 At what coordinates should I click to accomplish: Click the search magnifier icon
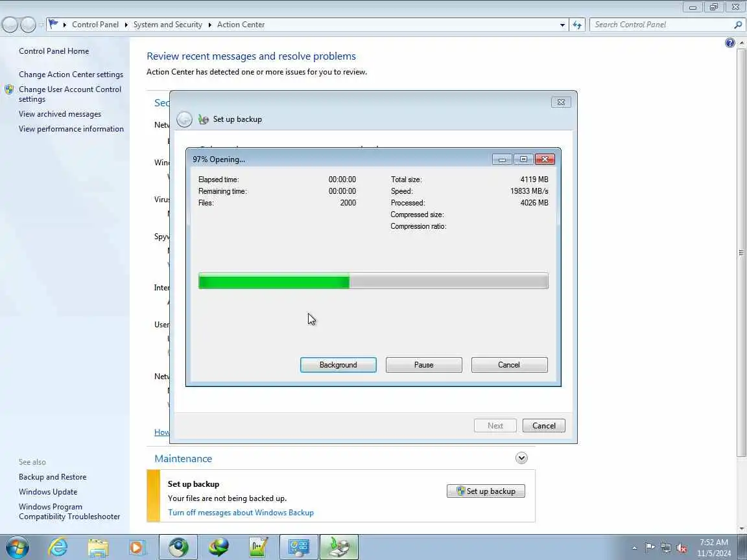(738, 25)
